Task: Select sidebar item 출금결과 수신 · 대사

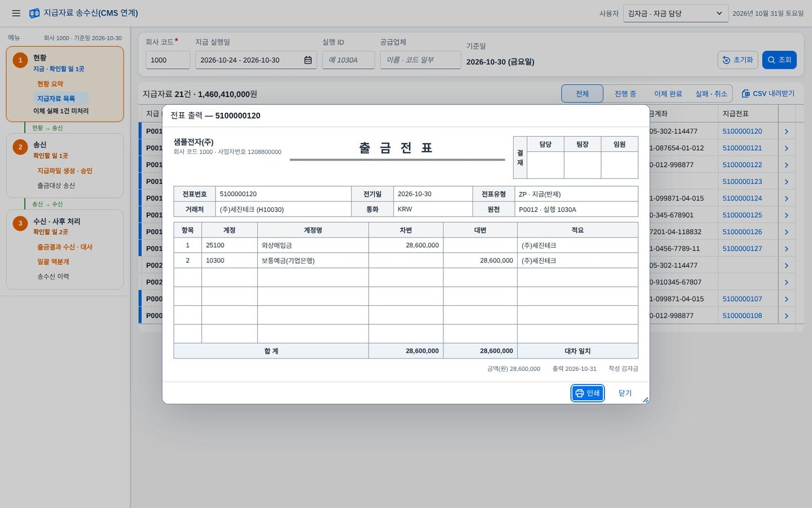Action: pyautogui.click(x=65, y=247)
